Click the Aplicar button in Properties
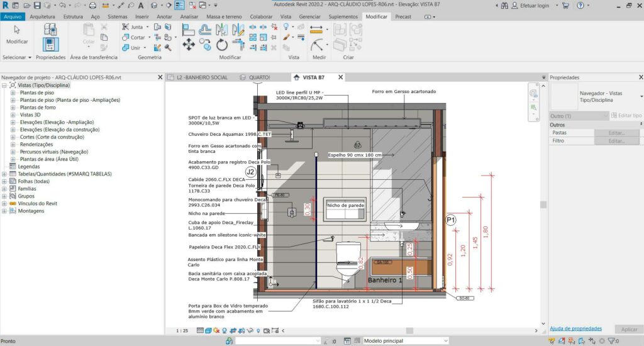644x346 pixels. coord(629,329)
